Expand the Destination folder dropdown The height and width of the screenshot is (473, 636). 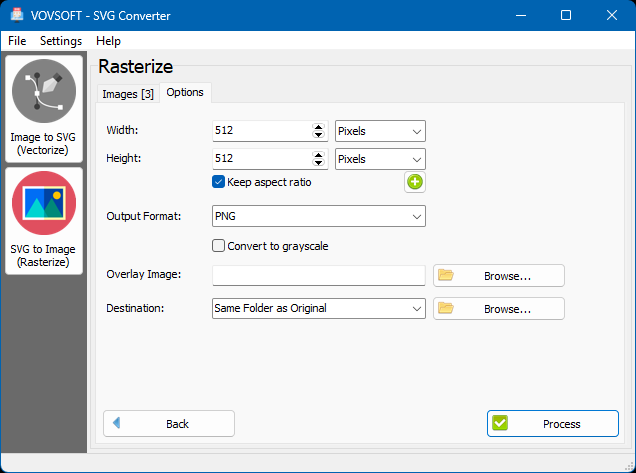319,308
